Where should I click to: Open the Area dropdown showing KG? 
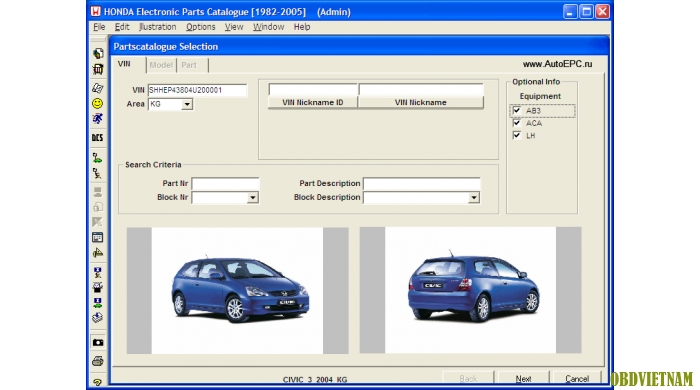pos(187,104)
